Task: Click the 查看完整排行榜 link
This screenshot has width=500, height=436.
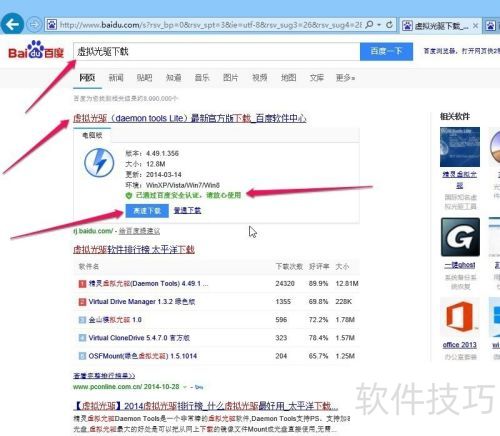Action: [x=104, y=376]
